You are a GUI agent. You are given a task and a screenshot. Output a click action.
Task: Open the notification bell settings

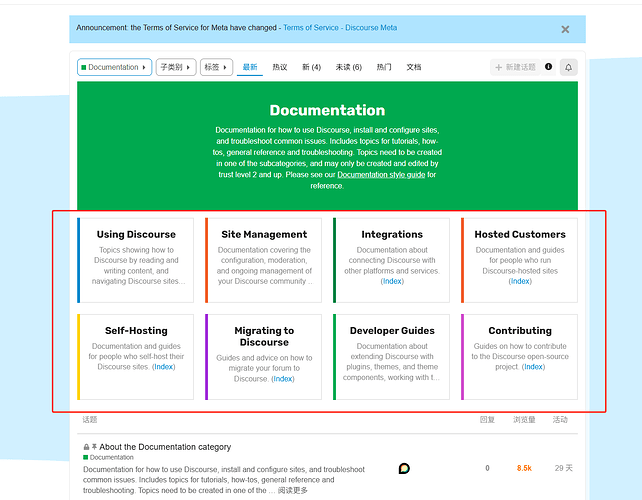568,67
